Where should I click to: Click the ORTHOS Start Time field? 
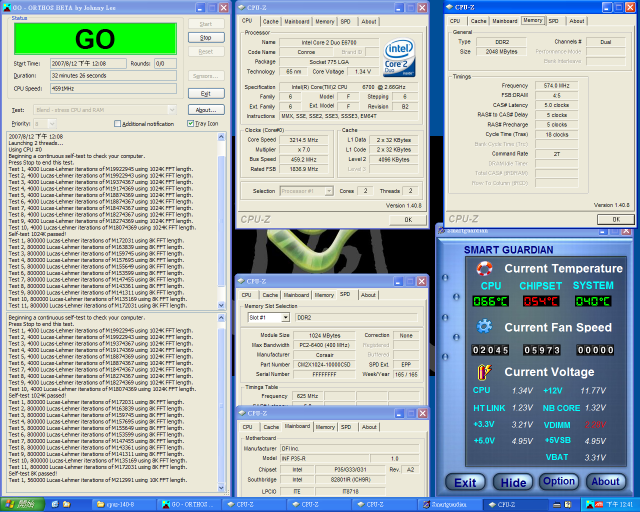[88, 64]
